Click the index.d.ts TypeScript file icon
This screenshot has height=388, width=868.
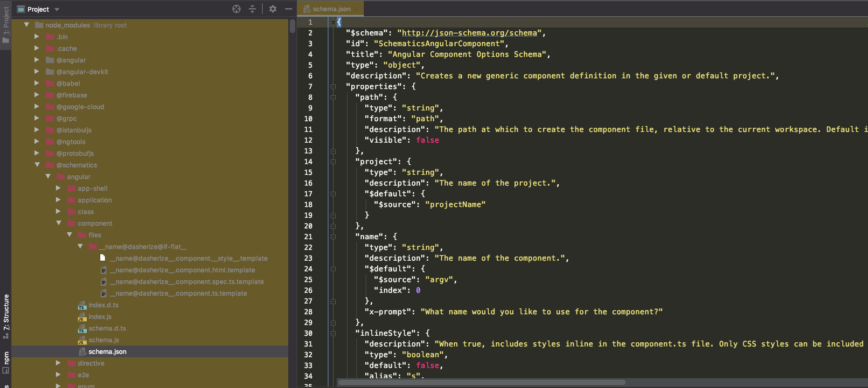click(x=82, y=305)
